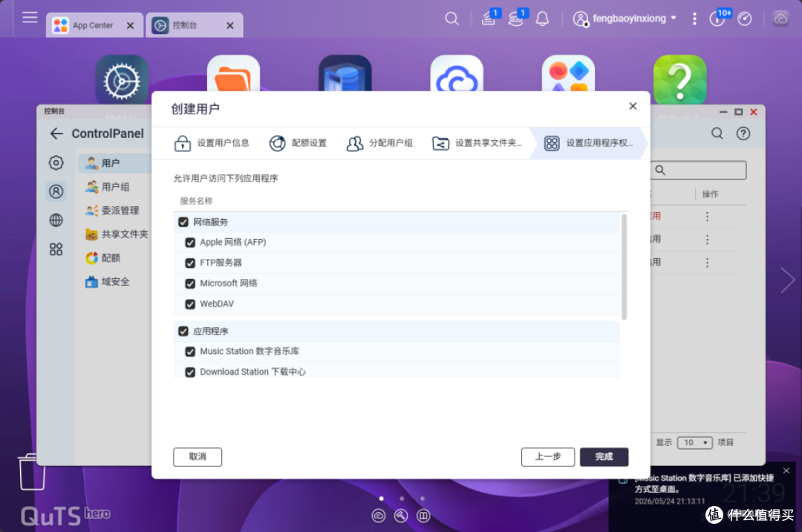This screenshot has height=532, width=802.
Task: Open the notifications bell
Action: point(542,19)
